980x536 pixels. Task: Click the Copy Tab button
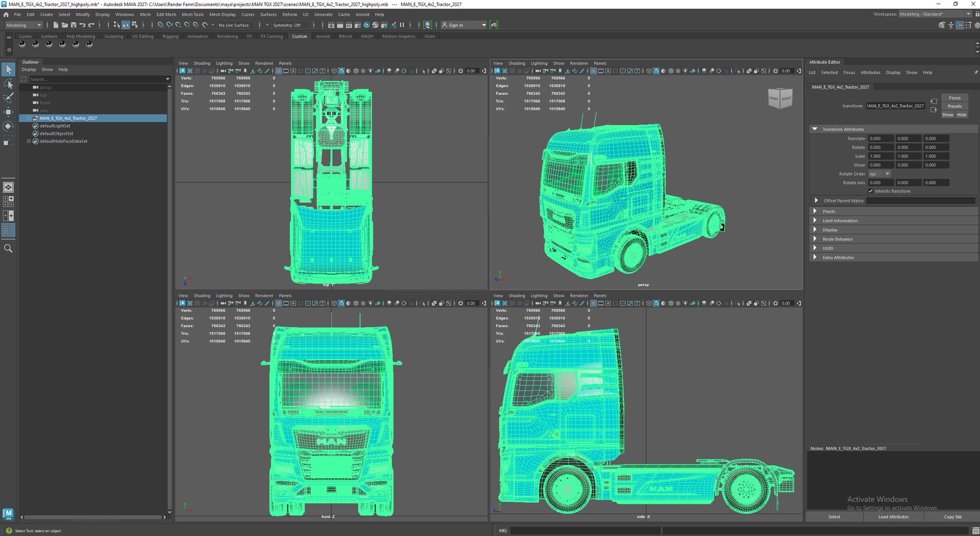[x=952, y=517]
